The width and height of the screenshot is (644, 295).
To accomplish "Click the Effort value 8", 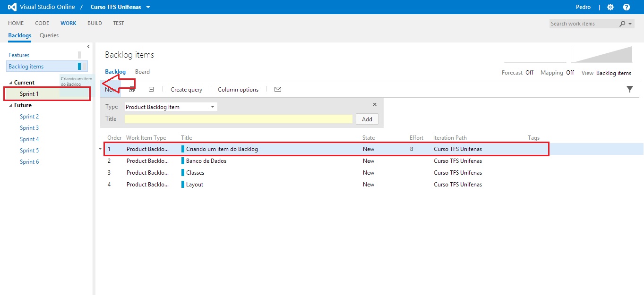I will point(412,149).
